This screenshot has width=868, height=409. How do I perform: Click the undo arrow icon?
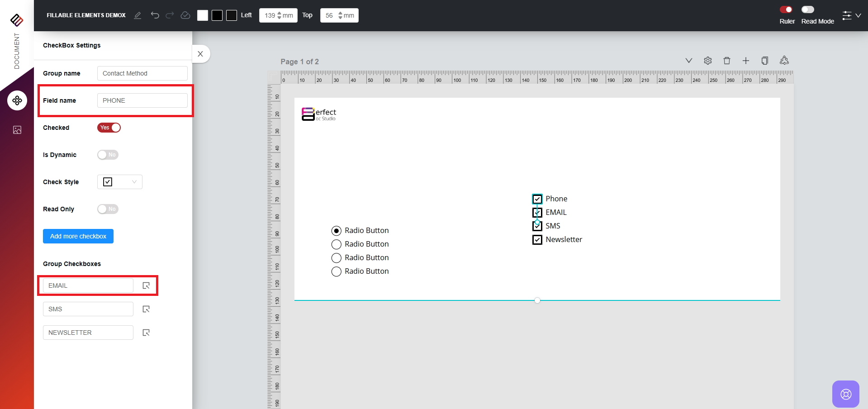click(155, 15)
